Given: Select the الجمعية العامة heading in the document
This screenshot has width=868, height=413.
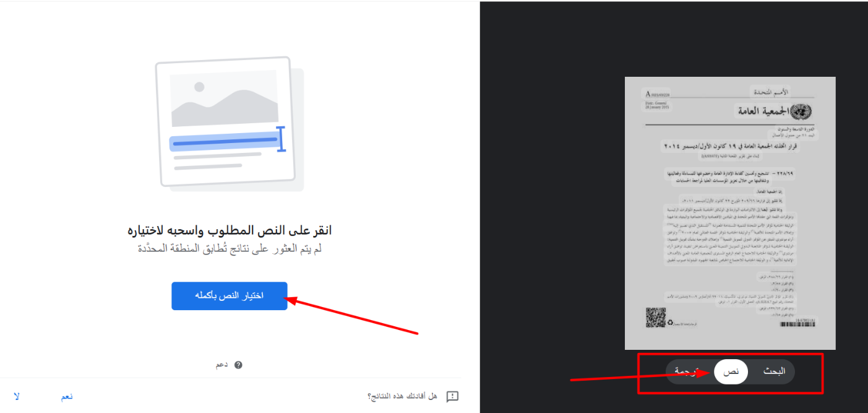Looking at the screenshot, I should click(763, 111).
